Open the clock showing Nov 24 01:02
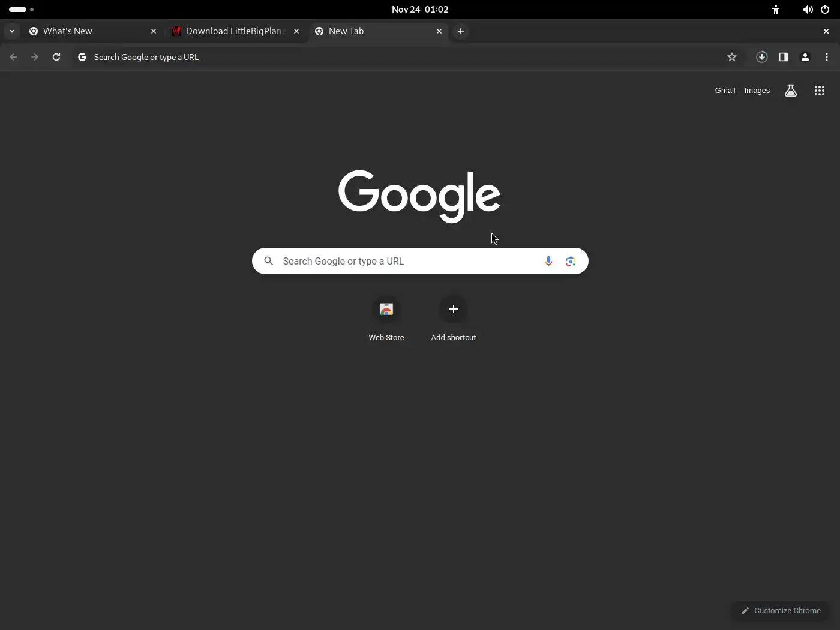This screenshot has width=840, height=630. point(420,10)
